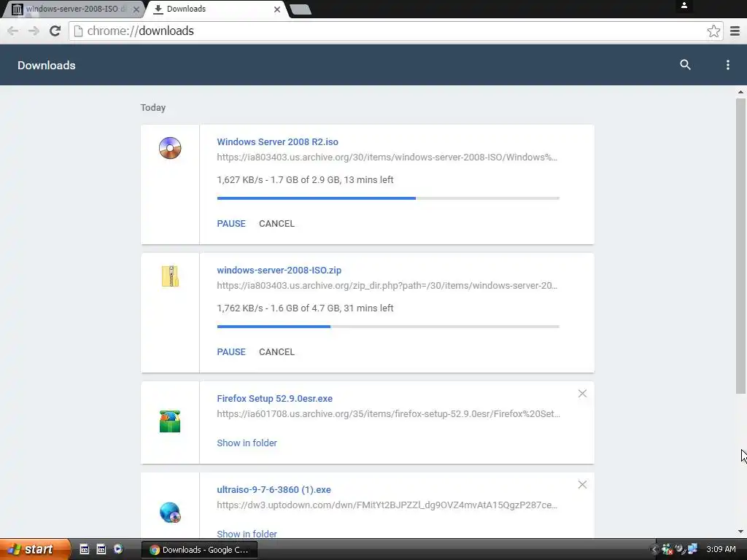Select the Downloads tab
747x560 pixels.
coord(217,9)
